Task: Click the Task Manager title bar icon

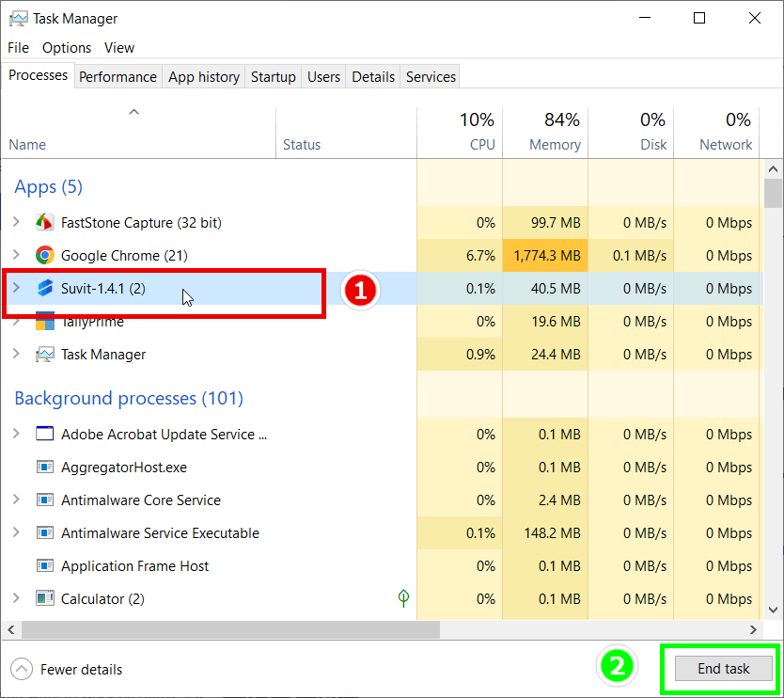Action: click(x=19, y=19)
